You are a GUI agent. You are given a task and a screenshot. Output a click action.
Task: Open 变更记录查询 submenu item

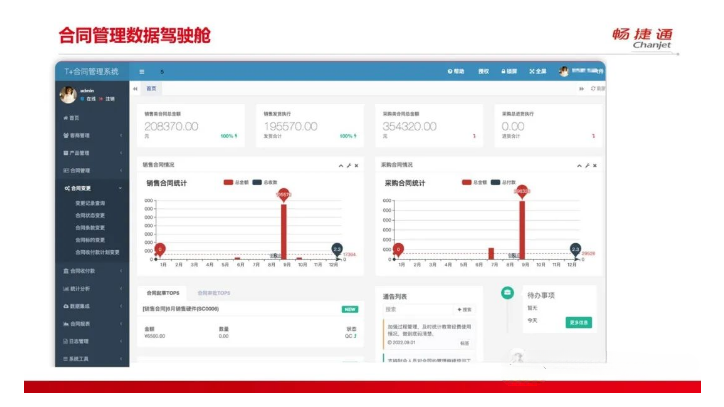(x=90, y=203)
